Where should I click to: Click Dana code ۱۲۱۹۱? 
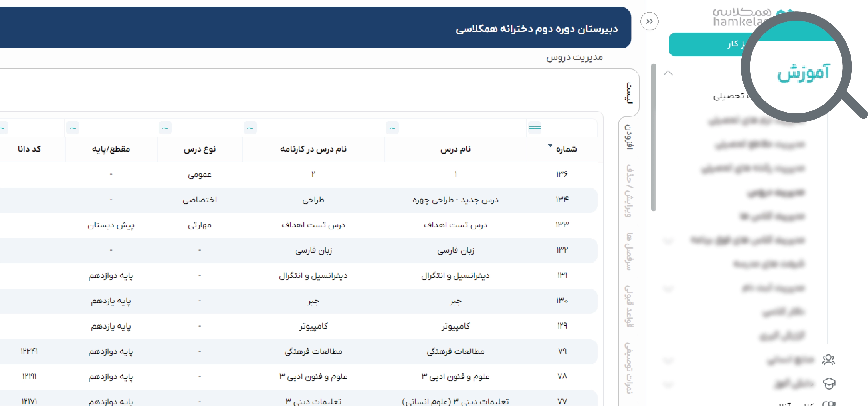click(x=29, y=376)
